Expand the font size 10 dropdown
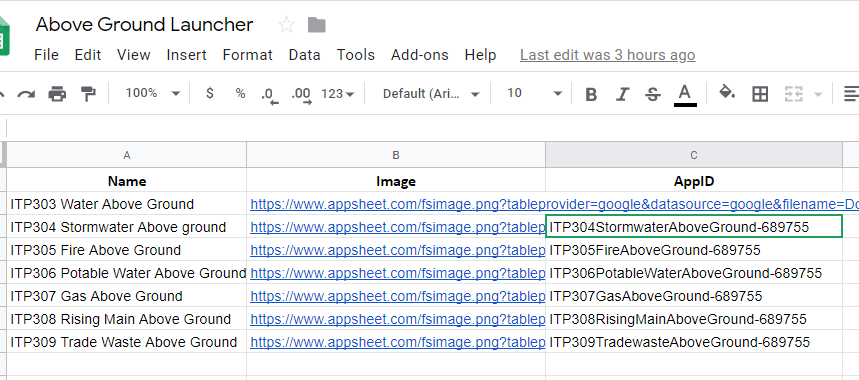 coord(534,93)
